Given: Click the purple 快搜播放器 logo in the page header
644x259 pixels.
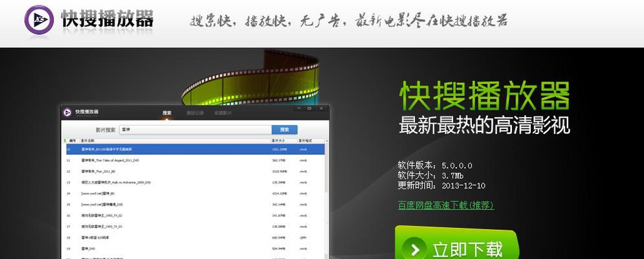Looking at the screenshot, I should [x=39, y=19].
